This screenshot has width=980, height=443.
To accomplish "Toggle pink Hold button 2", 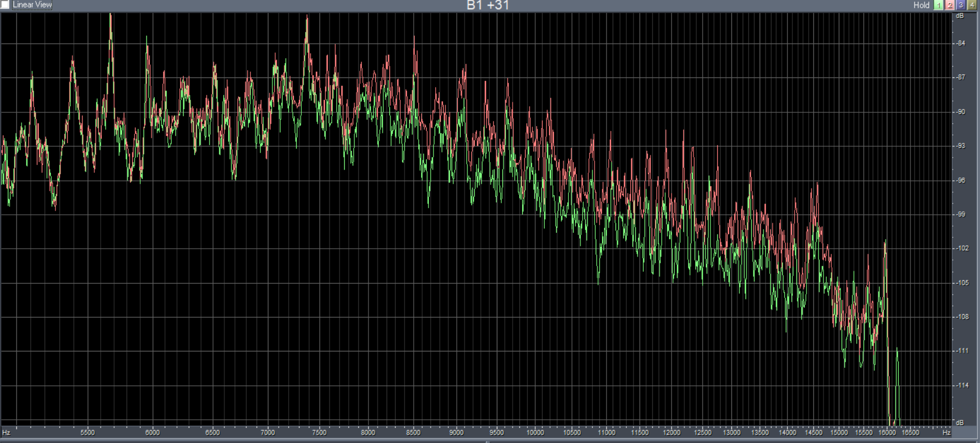I will tap(950, 5).
